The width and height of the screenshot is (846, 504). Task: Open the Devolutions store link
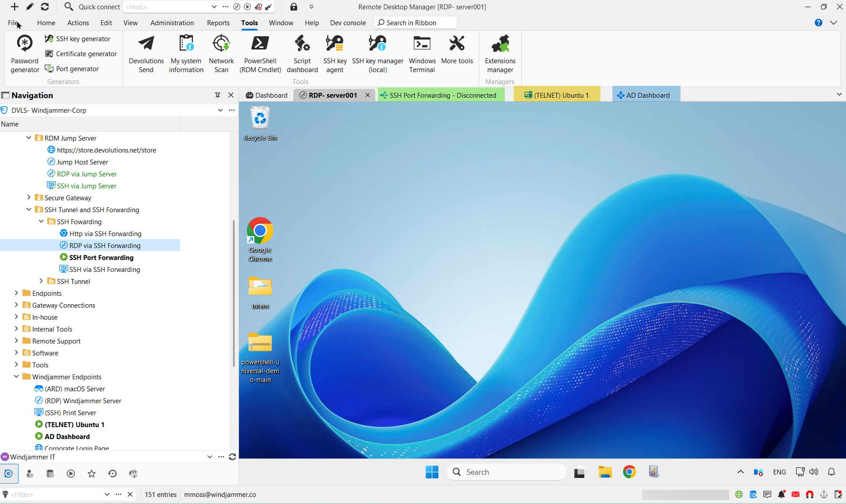tap(107, 150)
